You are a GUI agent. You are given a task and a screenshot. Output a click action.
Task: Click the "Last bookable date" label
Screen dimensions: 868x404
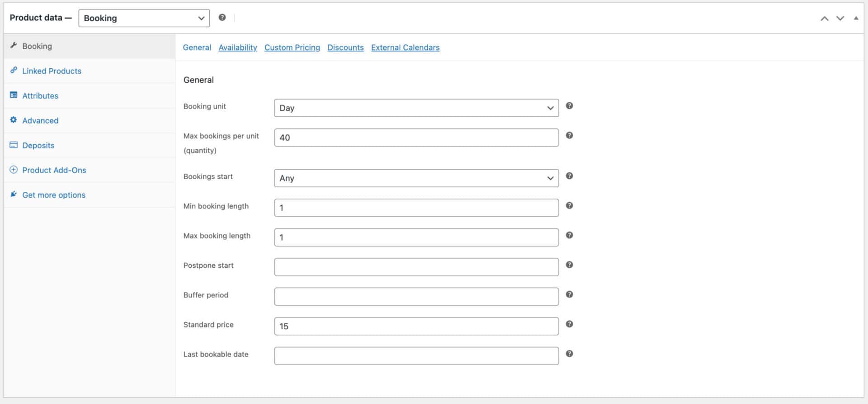(216, 354)
